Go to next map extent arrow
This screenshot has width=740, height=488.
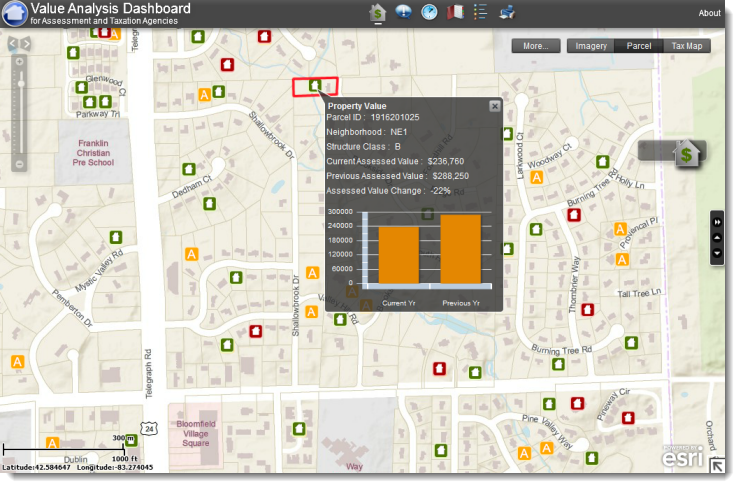(27, 43)
